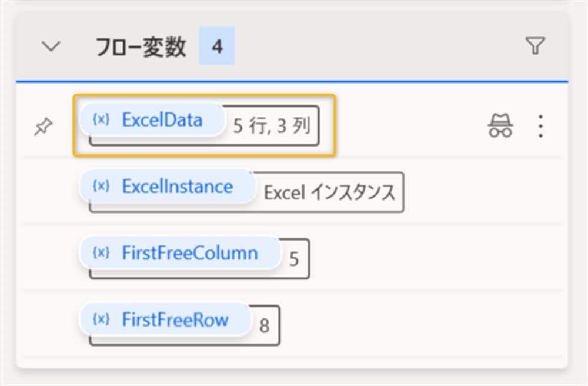View the 'Excel インスタンス' value box
The height and width of the screenshot is (386, 588).
click(x=329, y=193)
